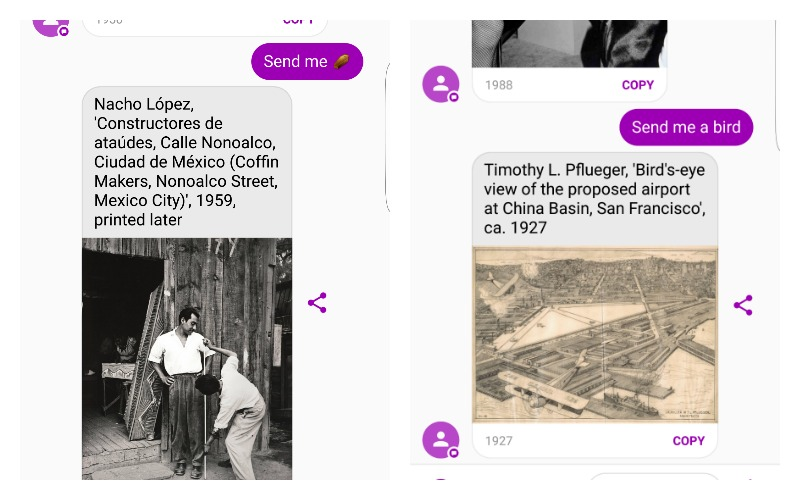Open the China Basin airport sketch image
The width and height of the screenshot is (800, 500).
pyautogui.click(x=595, y=335)
